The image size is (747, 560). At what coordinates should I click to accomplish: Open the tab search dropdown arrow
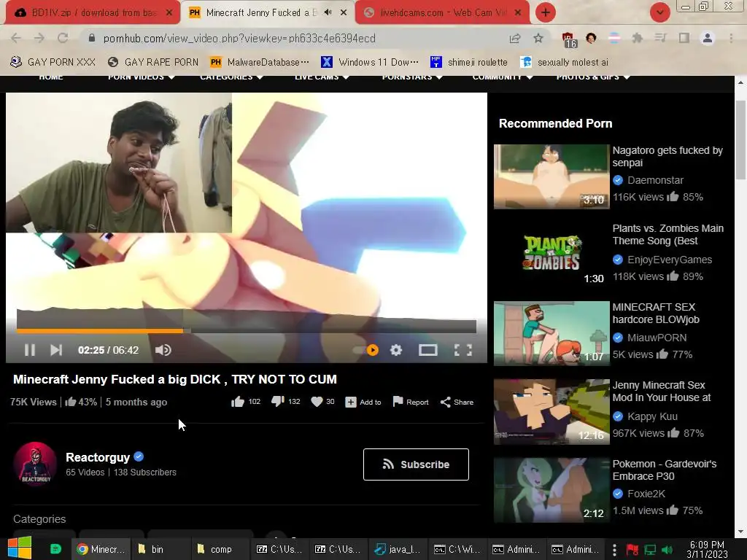[x=659, y=12]
